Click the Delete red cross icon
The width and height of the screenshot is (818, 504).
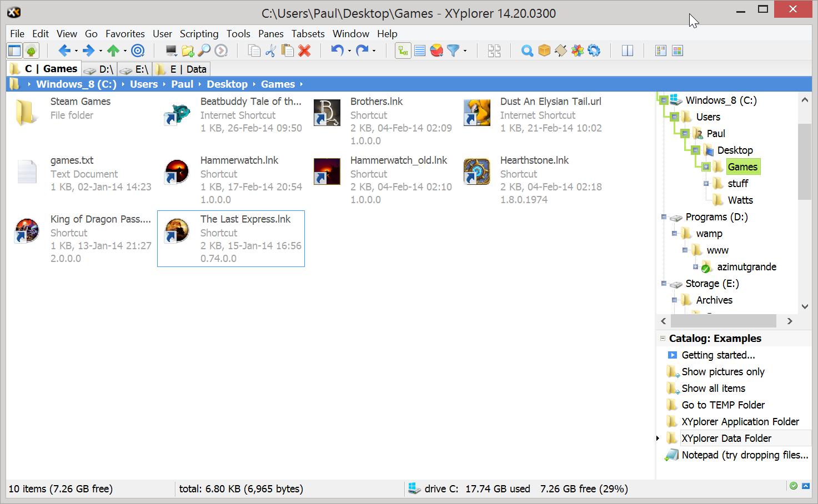pos(304,50)
